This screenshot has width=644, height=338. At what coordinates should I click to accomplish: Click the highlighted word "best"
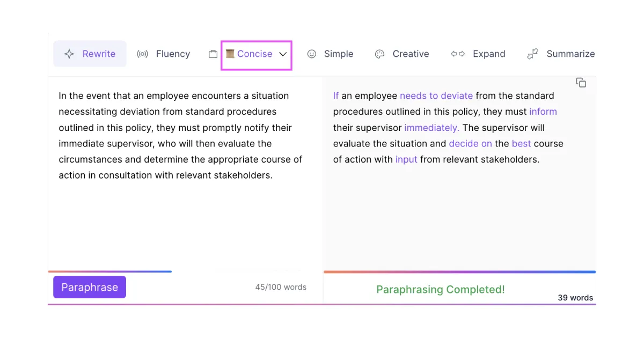(x=521, y=143)
